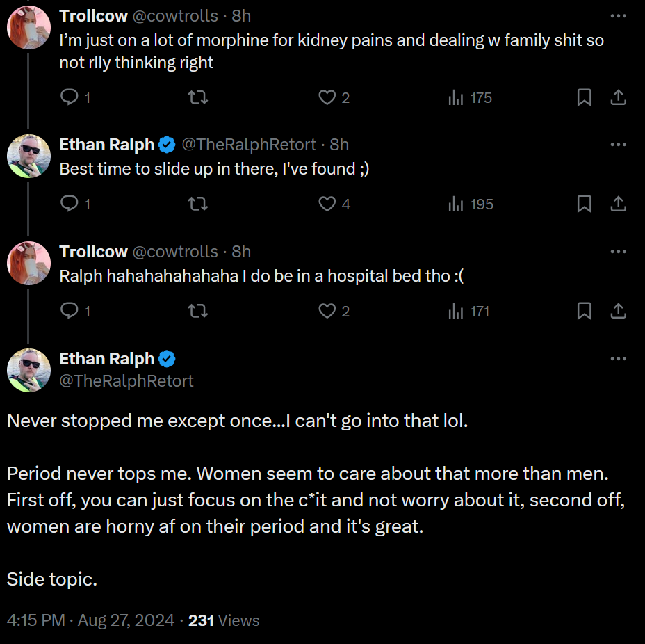Image resolution: width=645 pixels, height=644 pixels.
Task: Open Ethan Ralph's avatar on main tweet
Action: tap(28, 371)
